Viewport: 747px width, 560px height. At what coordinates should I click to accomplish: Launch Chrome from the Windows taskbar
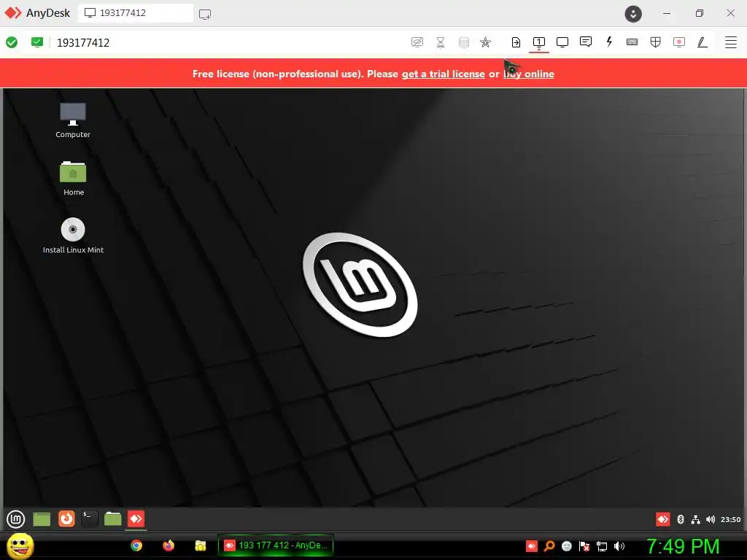click(136, 545)
